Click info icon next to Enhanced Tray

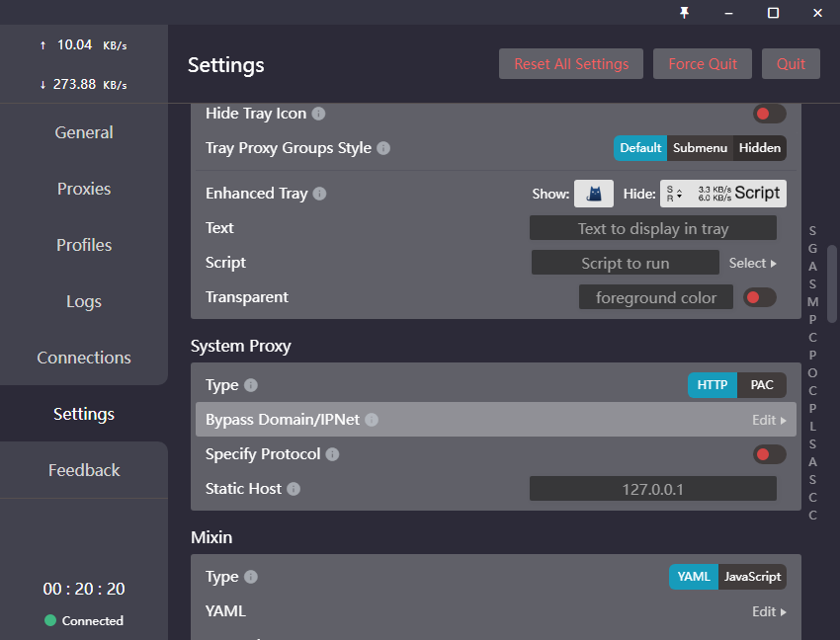point(319,194)
